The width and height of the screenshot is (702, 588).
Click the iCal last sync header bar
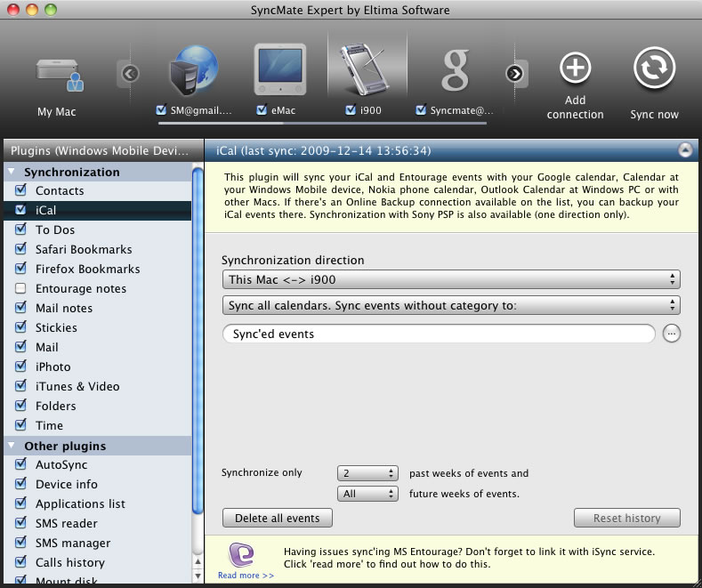pos(451,150)
